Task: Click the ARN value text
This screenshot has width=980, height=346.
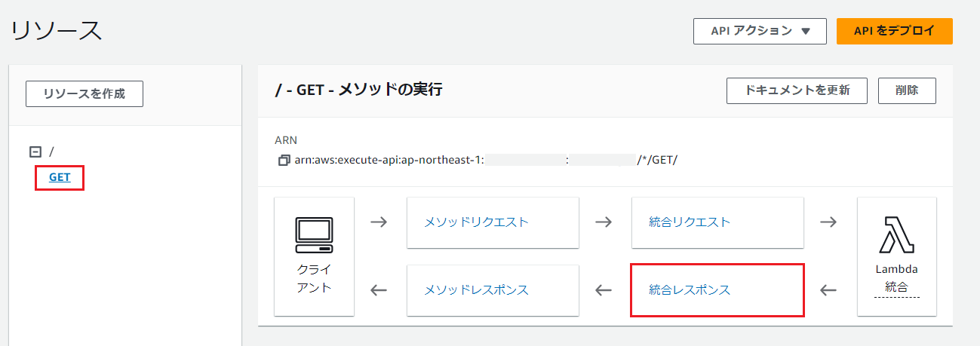Action: [485, 161]
